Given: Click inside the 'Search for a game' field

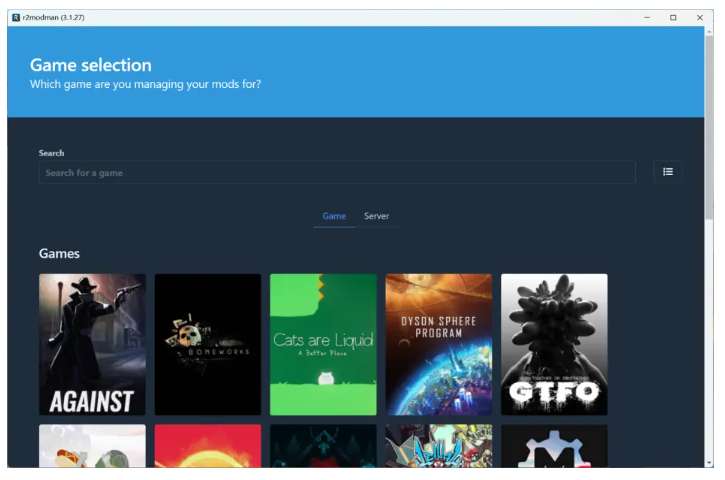Looking at the screenshot, I should tap(336, 173).
